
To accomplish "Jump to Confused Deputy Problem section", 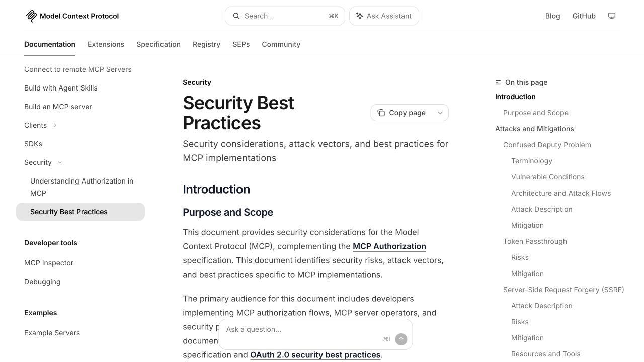I will [x=547, y=145].
